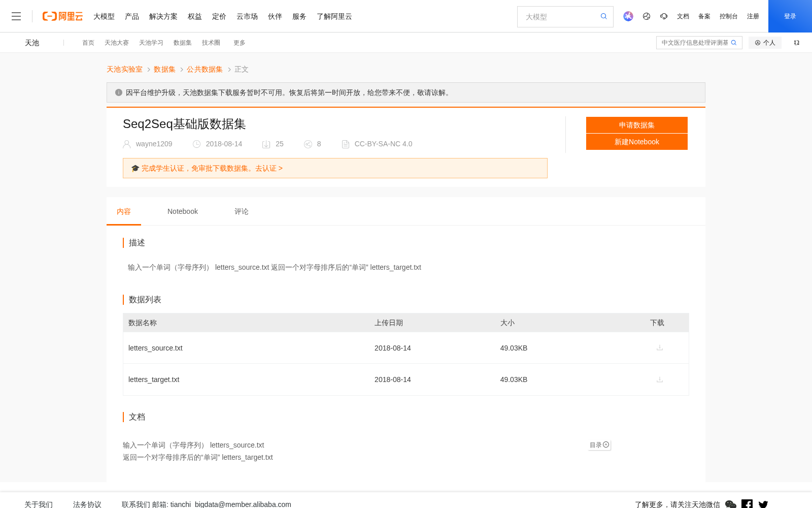Click the share count icon beside 8

[308, 144]
